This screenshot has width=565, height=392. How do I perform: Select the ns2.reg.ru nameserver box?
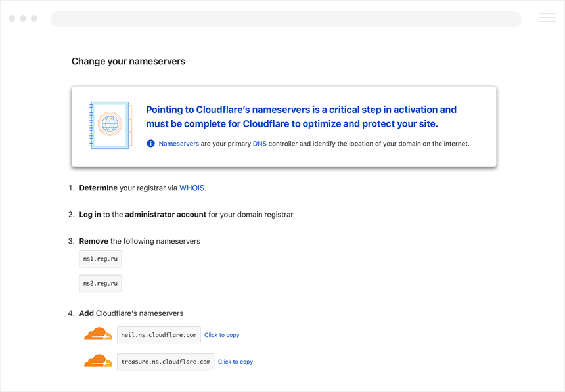(101, 284)
